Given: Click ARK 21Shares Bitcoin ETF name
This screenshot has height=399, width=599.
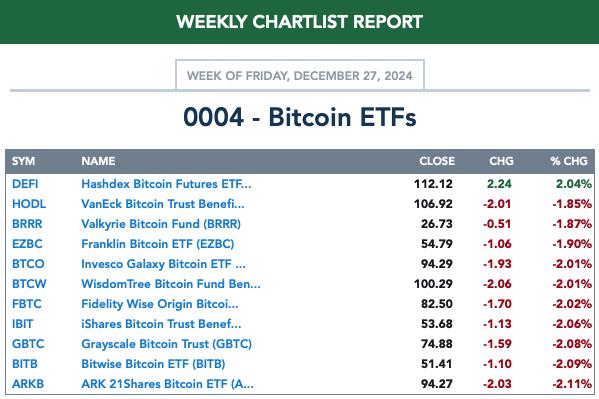Looking at the screenshot, I should [x=167, y=383].
